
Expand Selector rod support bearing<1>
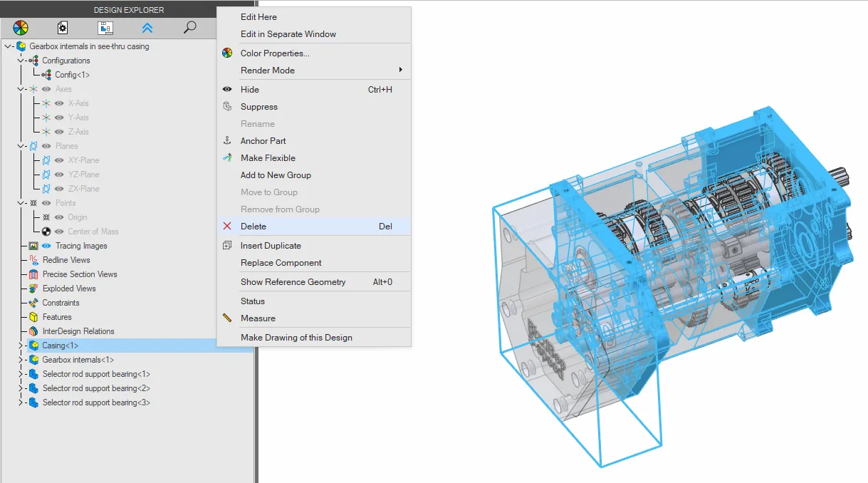point(21,374)
